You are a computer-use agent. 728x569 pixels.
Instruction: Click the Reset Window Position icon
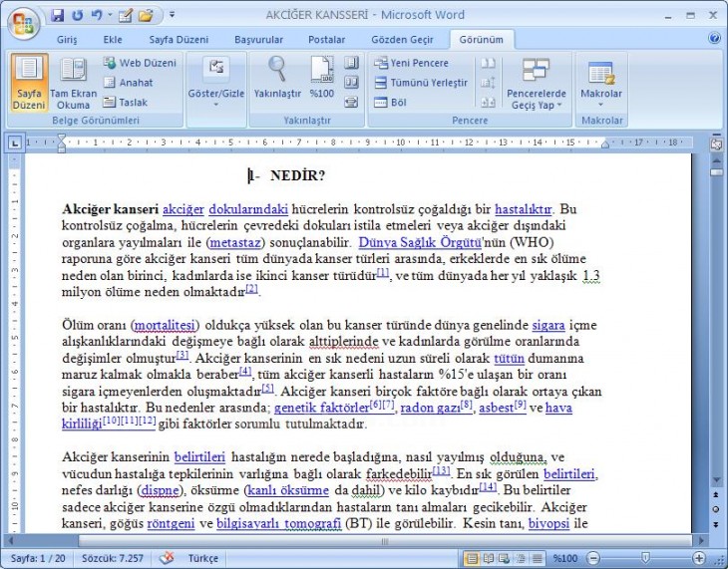point(488,102)
